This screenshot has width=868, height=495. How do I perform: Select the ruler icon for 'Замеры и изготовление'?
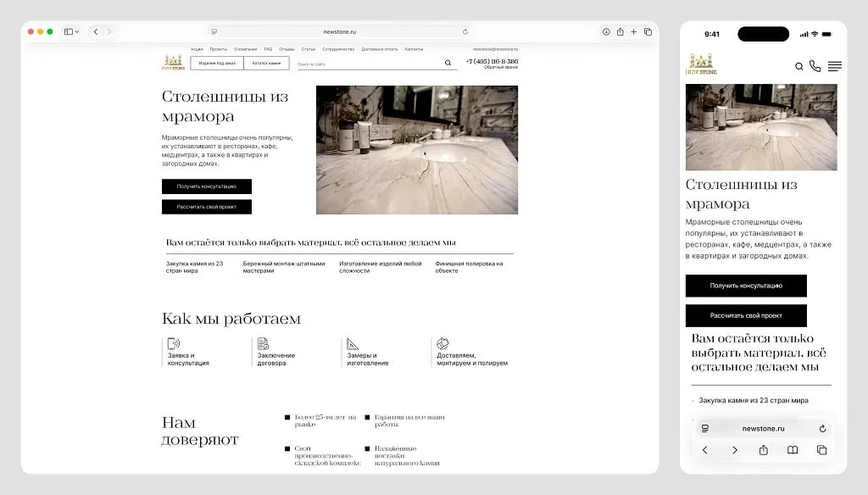pyautogui.click(x=351, y=343)
